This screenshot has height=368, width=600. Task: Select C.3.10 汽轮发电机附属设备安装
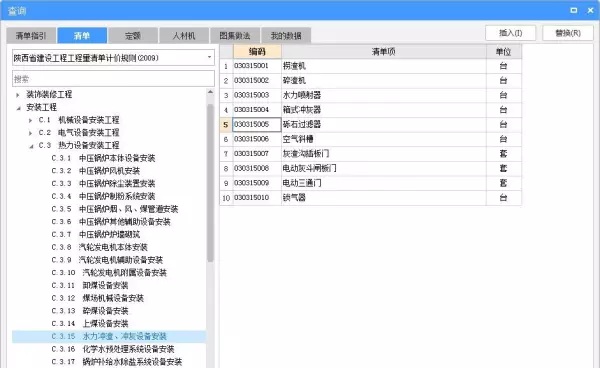(x=109, y=272)
